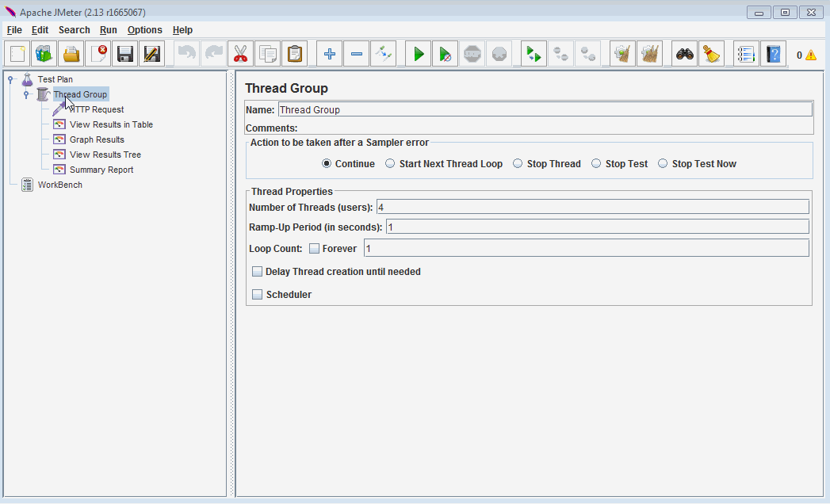The height and width of the screenshot is (504, 830).
Task: Select the Graph Results listener
Action: pyautogui.click(x=97, y=139)
